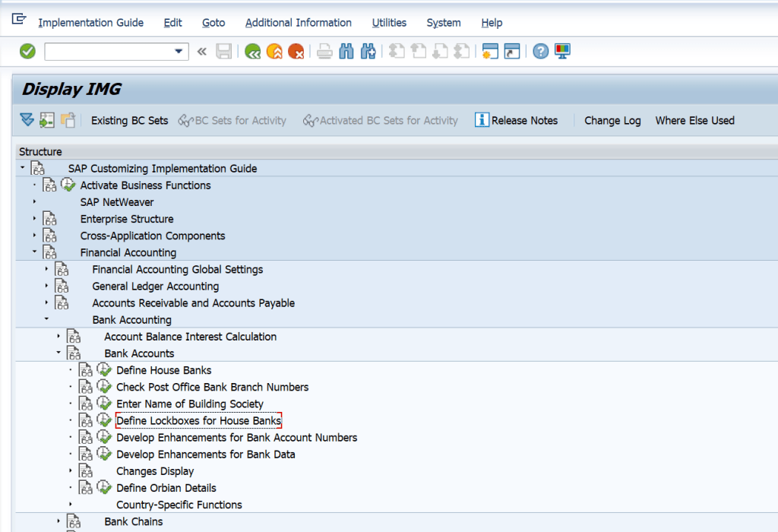Open the Utilities menu
The width and height of the screenshot is (778, 532).
pyautogui.click(x=389, y=22)
